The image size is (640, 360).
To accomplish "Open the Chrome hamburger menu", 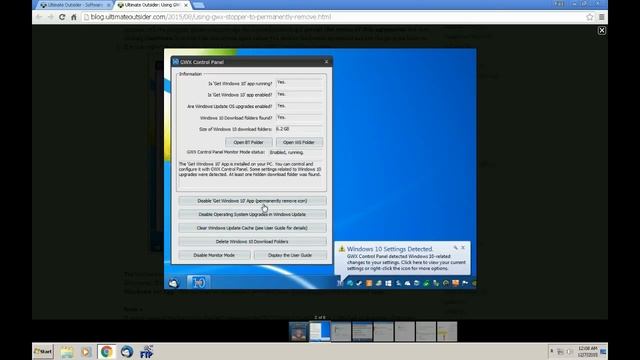I will tap(602, 17).
